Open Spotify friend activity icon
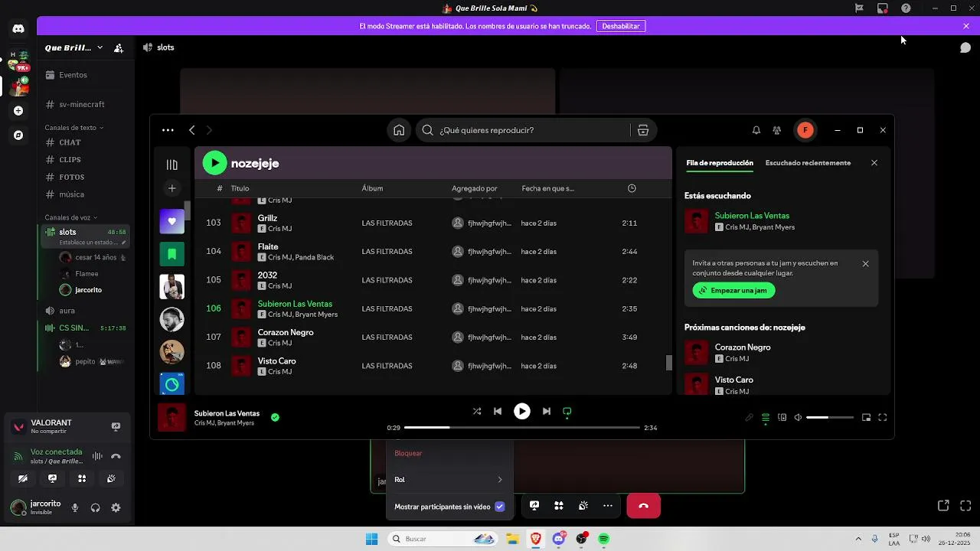The width and height of the screenshot is (980, 551). 777,130
